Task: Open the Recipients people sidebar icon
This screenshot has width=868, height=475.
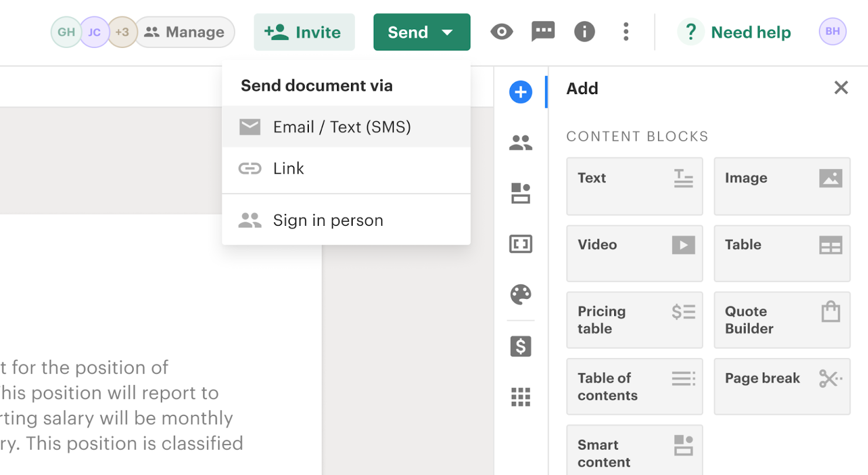Action: point(521,143)
